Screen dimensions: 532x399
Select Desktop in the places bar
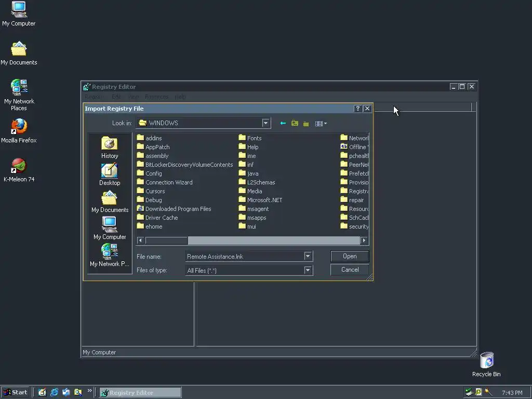[x=109, y=175]
